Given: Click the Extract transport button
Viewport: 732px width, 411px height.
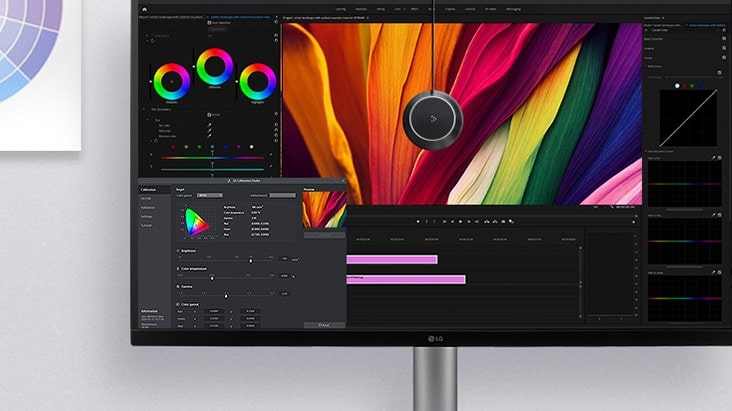Looking at the screenshot, I should click(495, 222).
